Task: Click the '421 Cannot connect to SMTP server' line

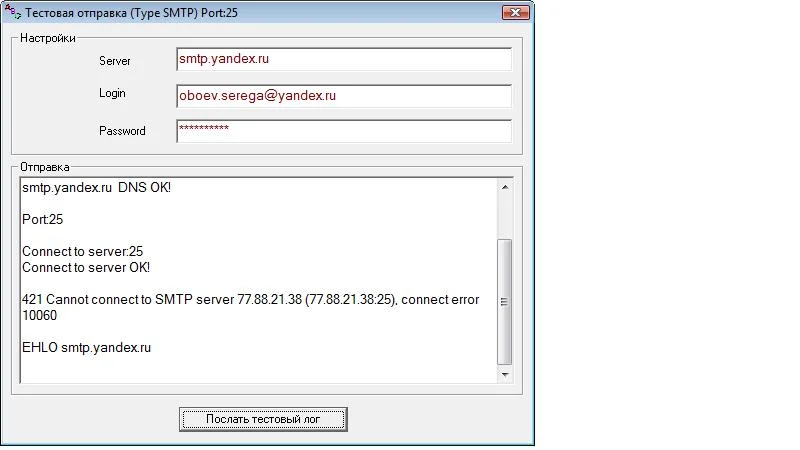Action: point(251,299)
